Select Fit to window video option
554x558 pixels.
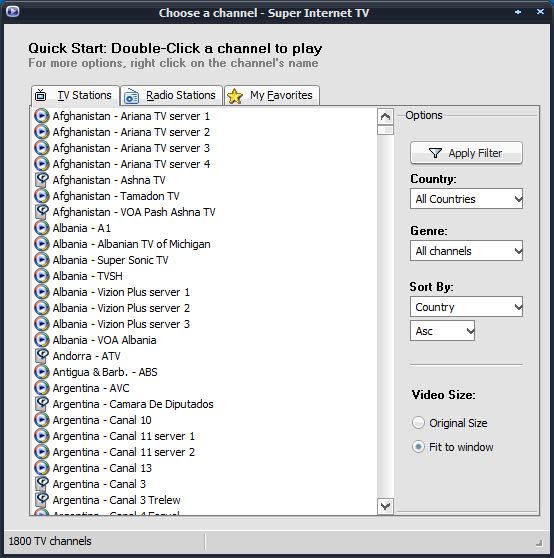418,447
